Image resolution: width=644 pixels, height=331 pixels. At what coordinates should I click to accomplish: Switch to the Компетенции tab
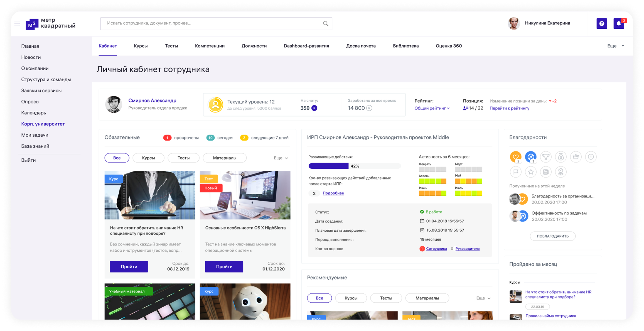[x=210, y=46]
